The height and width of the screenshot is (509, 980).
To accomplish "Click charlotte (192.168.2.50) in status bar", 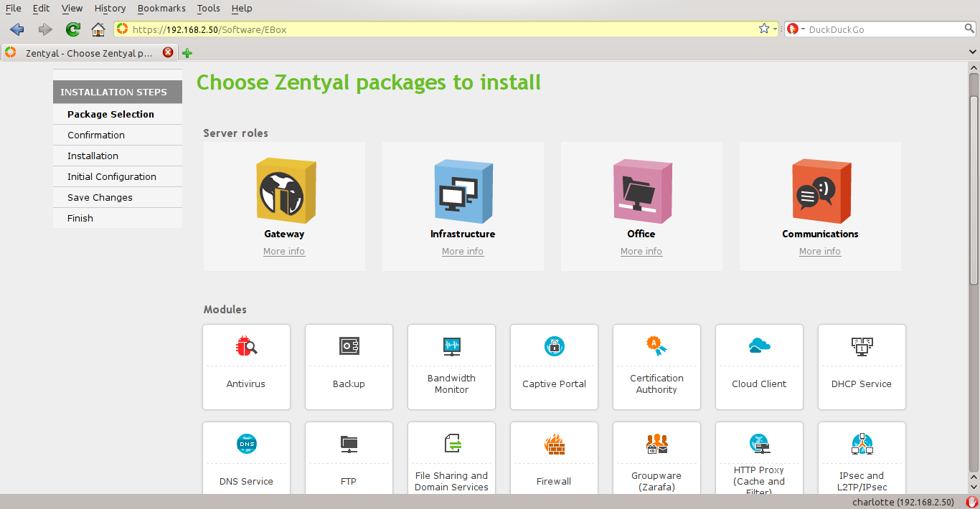I will [903, 502].
